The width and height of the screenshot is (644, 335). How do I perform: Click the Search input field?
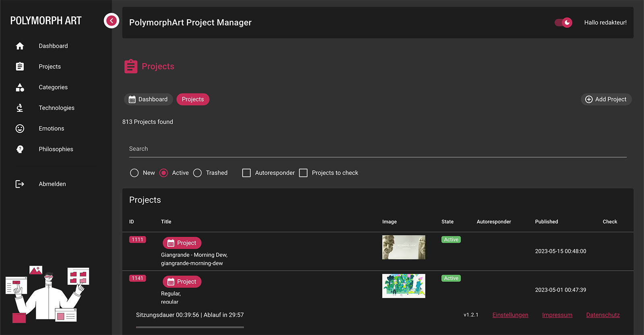[x=378, y=149]
